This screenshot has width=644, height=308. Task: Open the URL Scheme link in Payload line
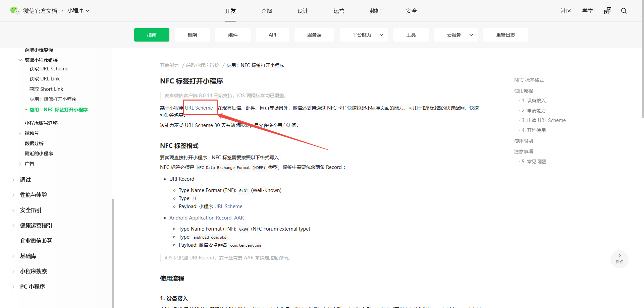point(228,206)
